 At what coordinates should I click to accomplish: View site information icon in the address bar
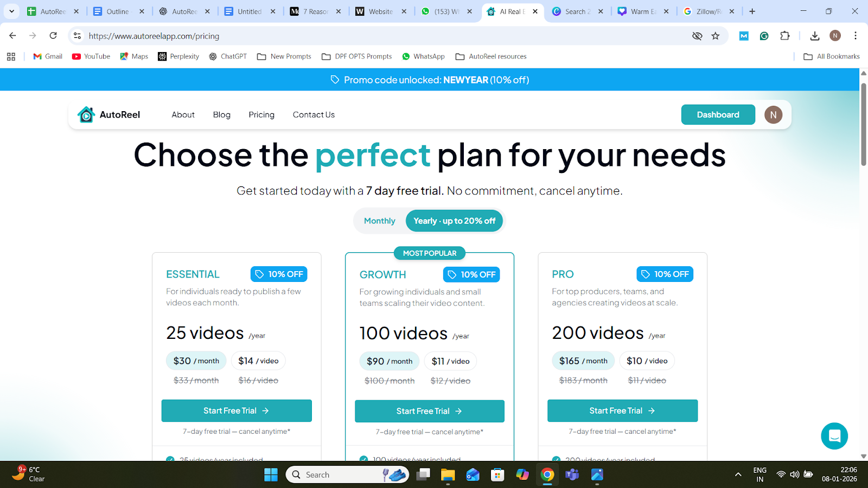[x=78, y=36]
